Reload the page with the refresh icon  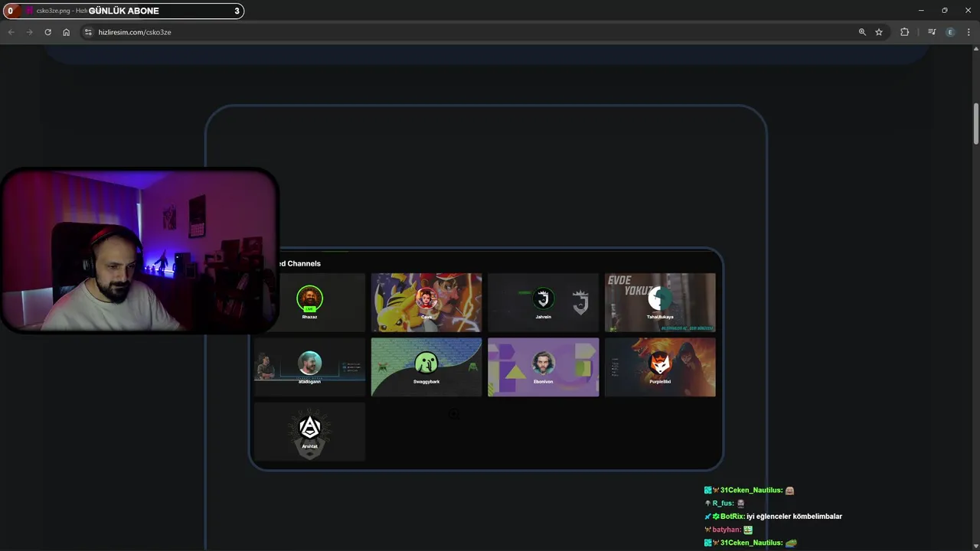[x=47, y=32]
